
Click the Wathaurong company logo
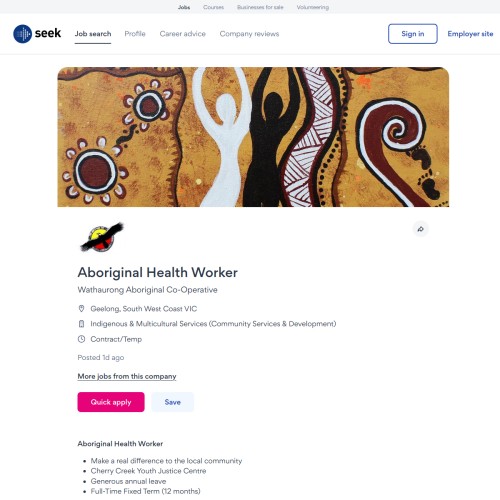point(102,237)
